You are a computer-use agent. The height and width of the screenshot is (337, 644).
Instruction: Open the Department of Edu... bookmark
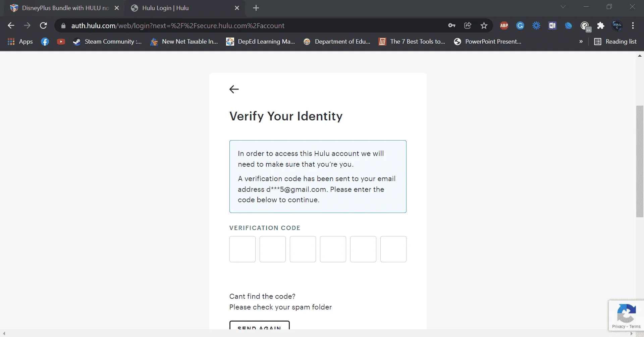click(x=337, y=42)
